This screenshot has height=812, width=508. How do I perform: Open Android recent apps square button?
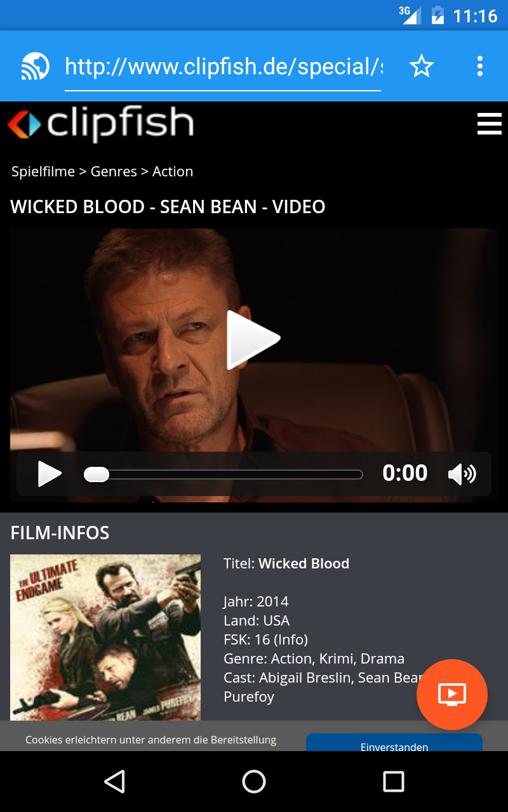click(394, 782)
